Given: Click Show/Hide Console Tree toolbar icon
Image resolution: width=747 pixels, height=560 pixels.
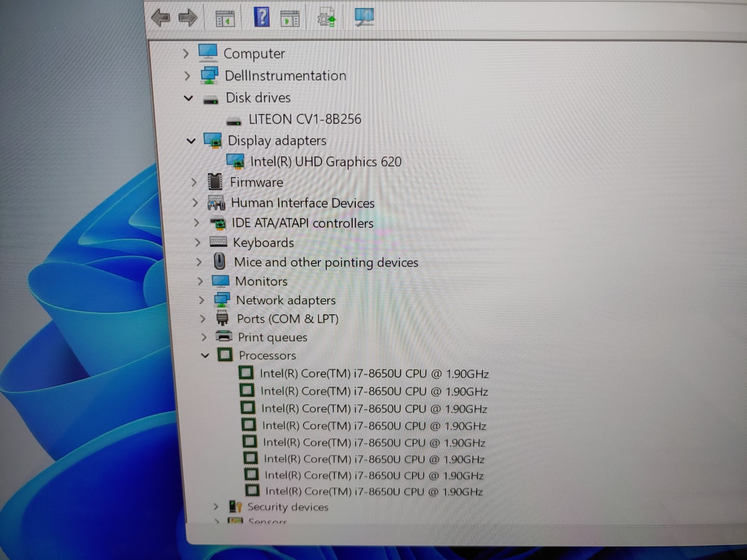Looking at the screenshot, I should [225, 19].
